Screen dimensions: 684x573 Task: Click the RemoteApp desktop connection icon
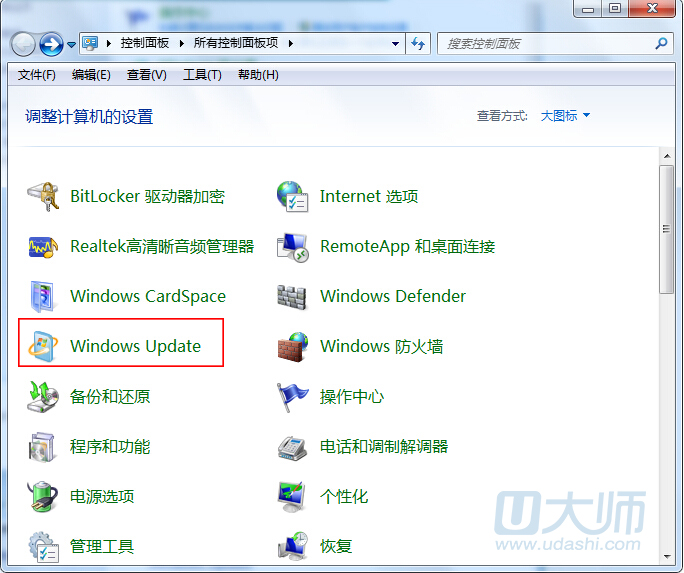pyautogui.click(x=293, y=247)
